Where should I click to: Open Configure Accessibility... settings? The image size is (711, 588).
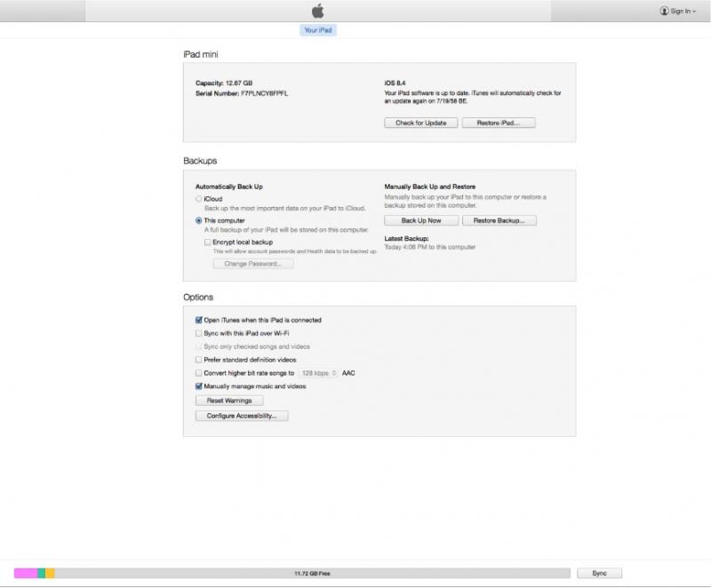coord(242,416)
